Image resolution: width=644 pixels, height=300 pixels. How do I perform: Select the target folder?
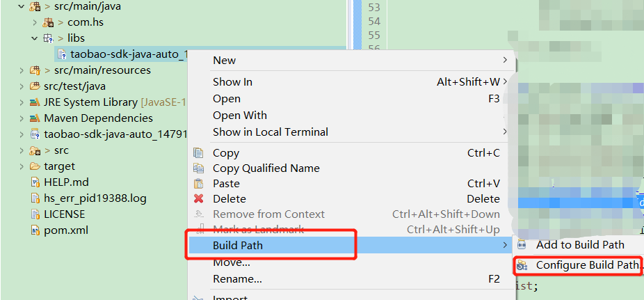point(59,166)
